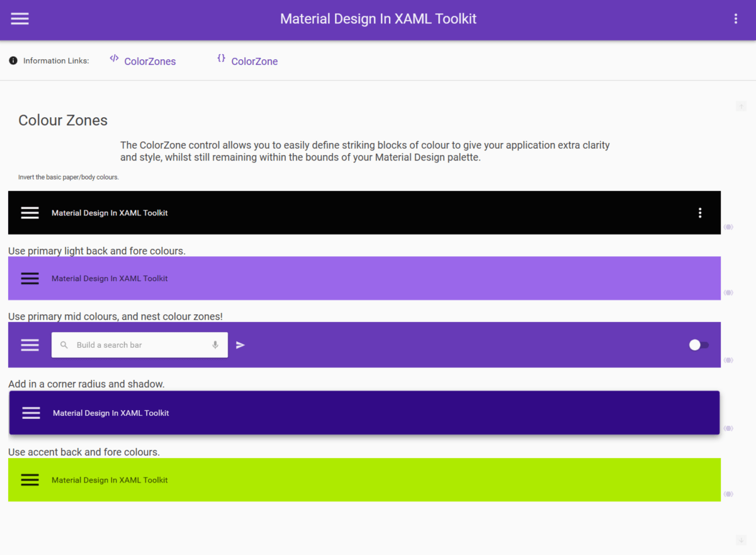Click the title text in the black zone
Image resolution: width=756 pixels, height=555 pixels.
click(x=110, y=213)
